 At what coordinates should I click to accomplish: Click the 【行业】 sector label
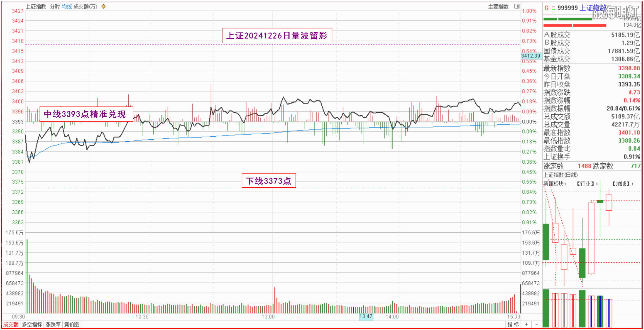point(587,184)
